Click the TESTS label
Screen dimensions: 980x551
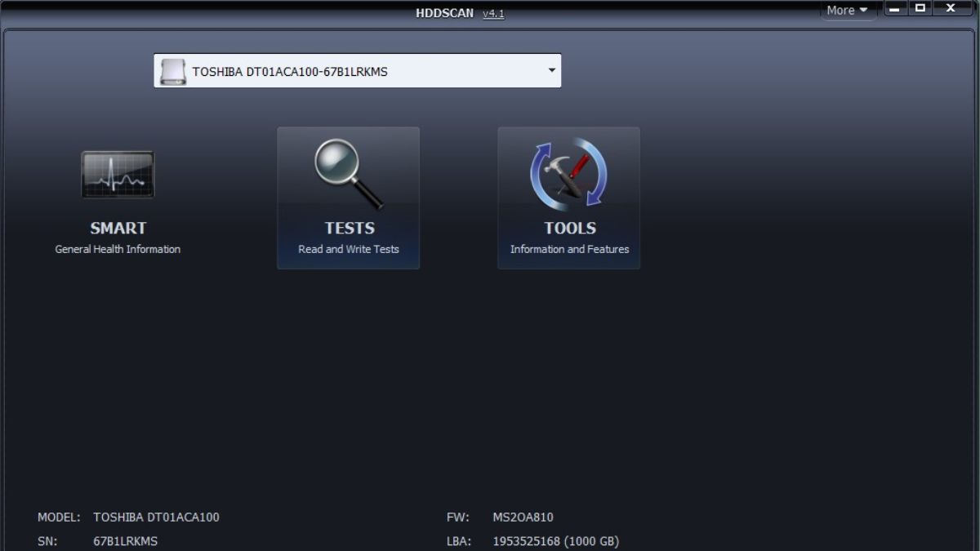(350, 228)
